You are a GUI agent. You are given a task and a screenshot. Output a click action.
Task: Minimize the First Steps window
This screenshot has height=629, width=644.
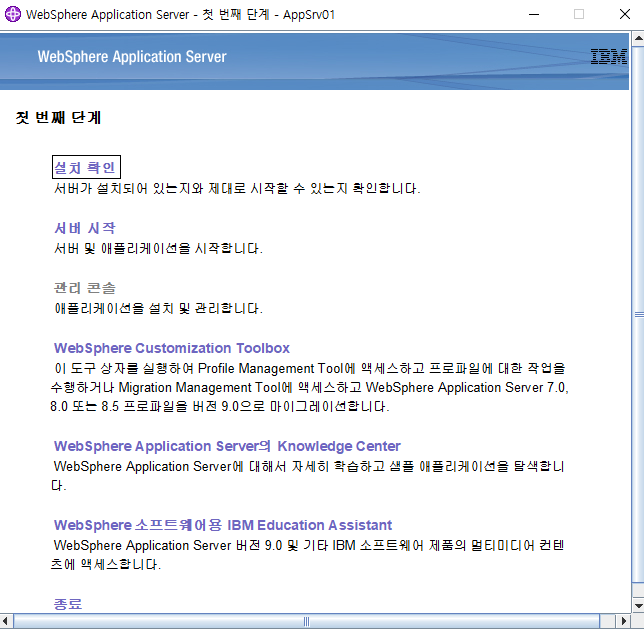tap(534, 14)
